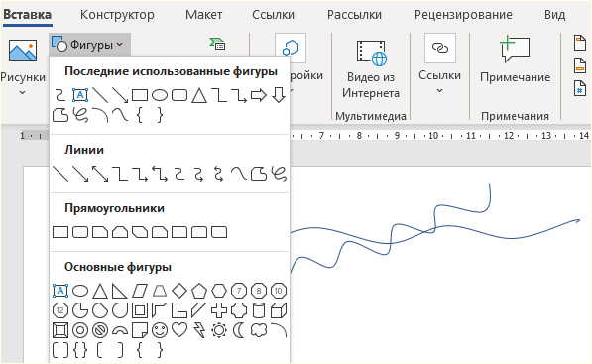592x364 pixels.
Task: Open the Фигуры shapes dropdown
Action: (x=90, y=45)
